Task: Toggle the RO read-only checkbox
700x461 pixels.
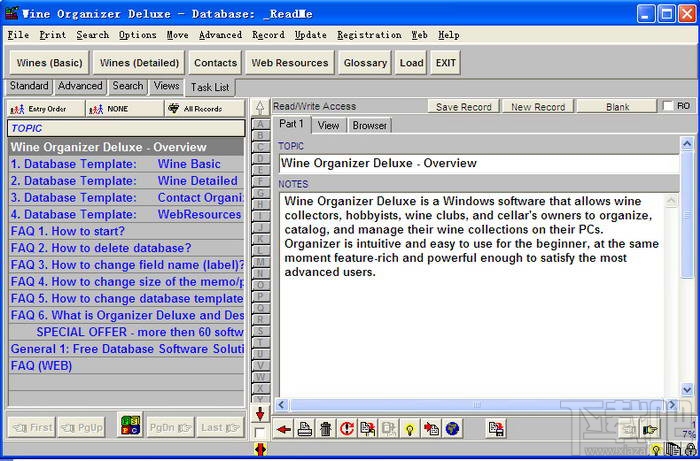Action: click(x=668, y=106)
